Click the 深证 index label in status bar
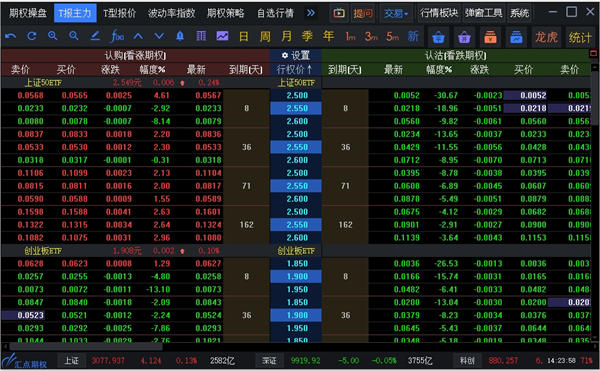Viewport: 600px width, 371px height. [269, 360]
